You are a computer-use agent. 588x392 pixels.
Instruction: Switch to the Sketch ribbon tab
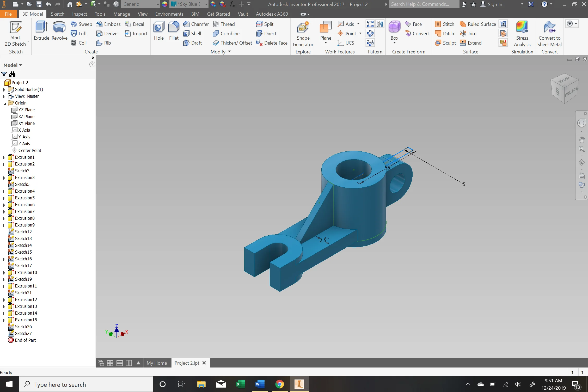[57, 14]
